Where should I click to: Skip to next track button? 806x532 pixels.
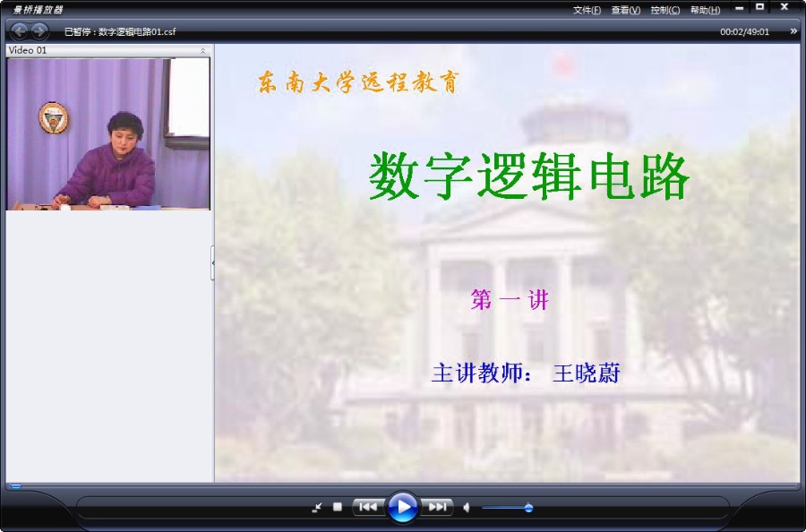pos(437,507)
